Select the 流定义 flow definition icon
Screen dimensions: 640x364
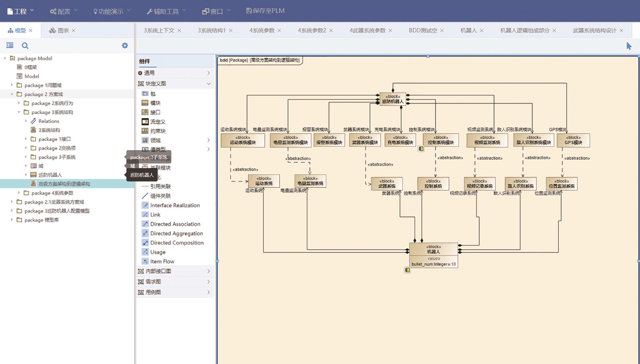point(145,122)
